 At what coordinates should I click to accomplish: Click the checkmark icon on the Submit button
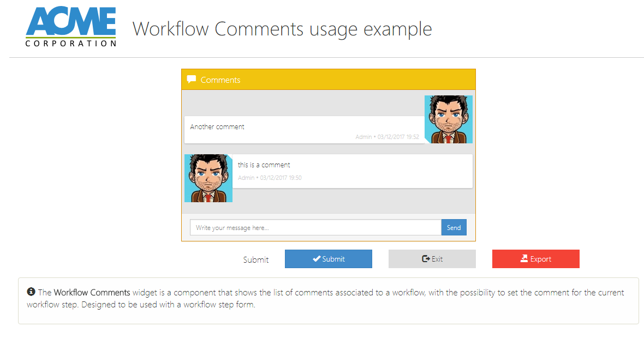click(316, 259)
